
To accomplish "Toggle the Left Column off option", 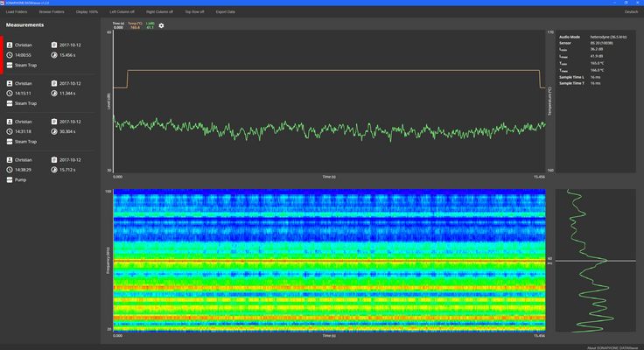I will click(x=122, y=12).
